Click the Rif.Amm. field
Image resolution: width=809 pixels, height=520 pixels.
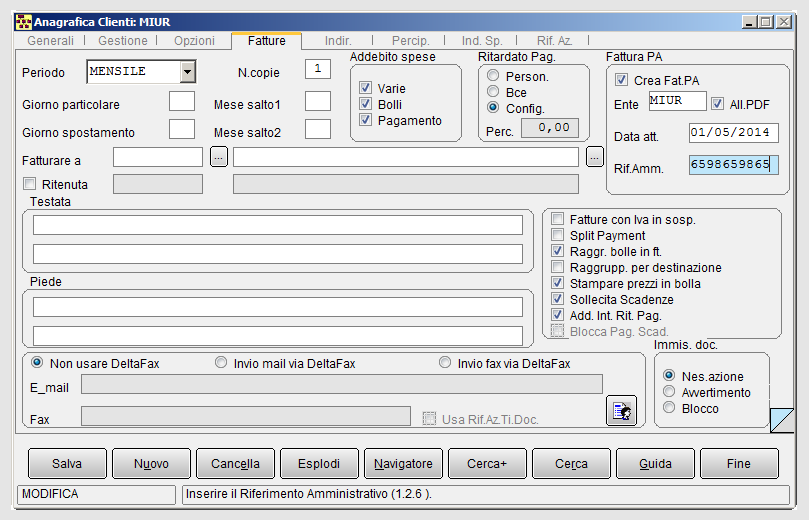click(x=734, y=165)
